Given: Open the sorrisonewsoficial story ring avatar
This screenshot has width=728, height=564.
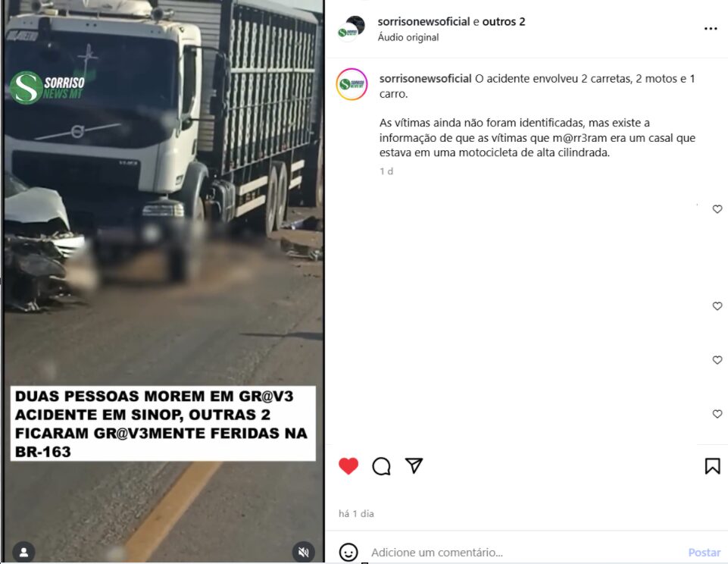Looking at the screenshot, I should coord(352,84).
